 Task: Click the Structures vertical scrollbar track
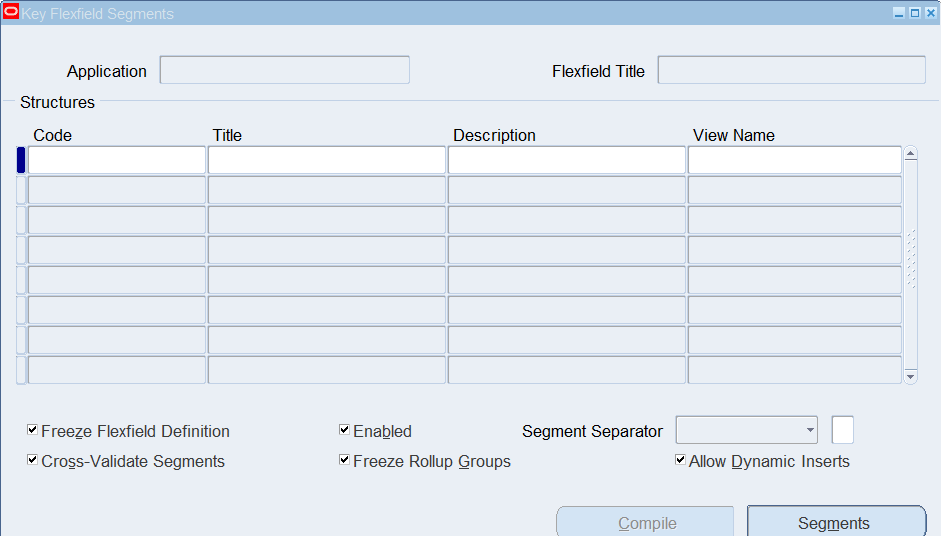pos(910,265)
